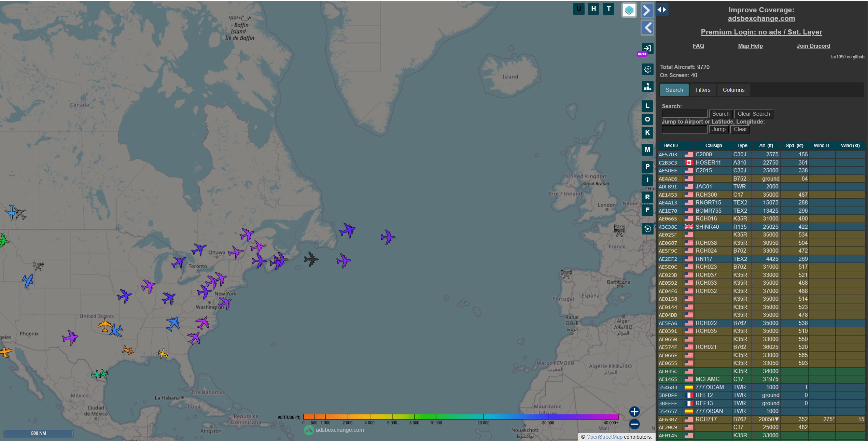The width and height of the screenshot is (868, 441).
Task: Sort table by Alt. (ft) column
Action: click(x=766, y=146)
